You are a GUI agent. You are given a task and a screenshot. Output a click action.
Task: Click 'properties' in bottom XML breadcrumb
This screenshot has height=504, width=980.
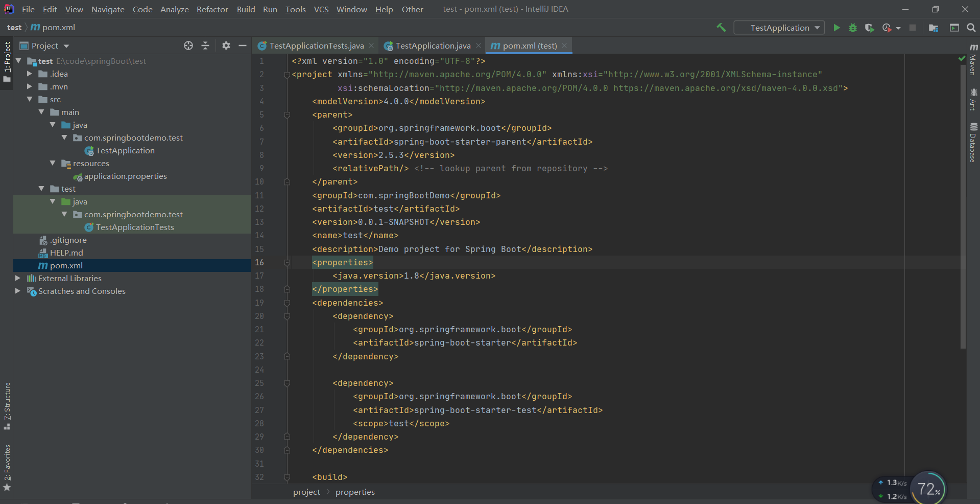point(355,492)
